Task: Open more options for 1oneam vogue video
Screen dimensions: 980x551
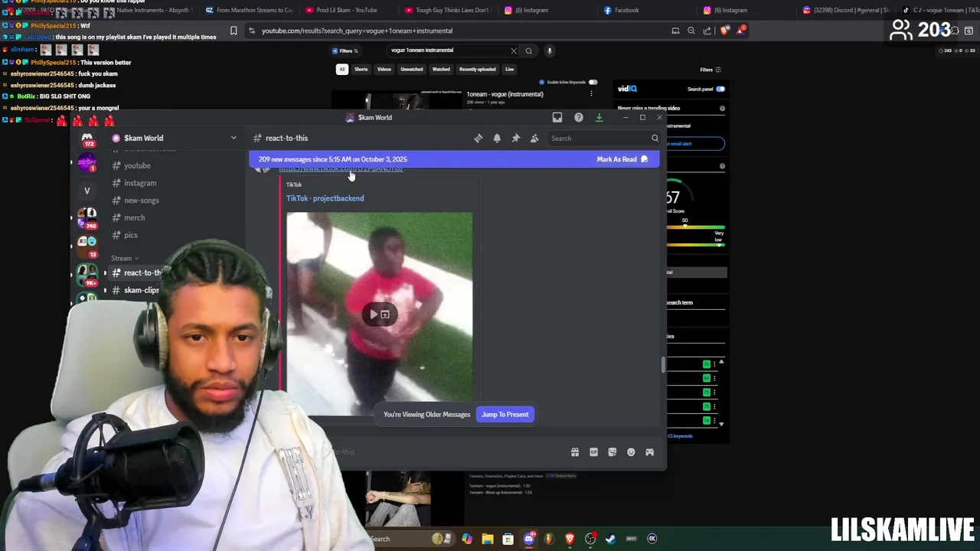Action: [x=591, y=94]
